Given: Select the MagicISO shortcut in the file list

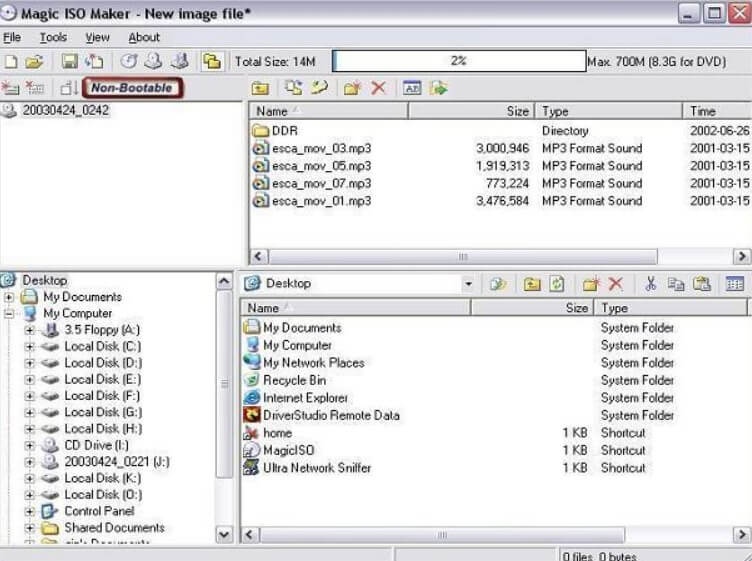Looking at the screenshot, I should [x=288, y=450].
